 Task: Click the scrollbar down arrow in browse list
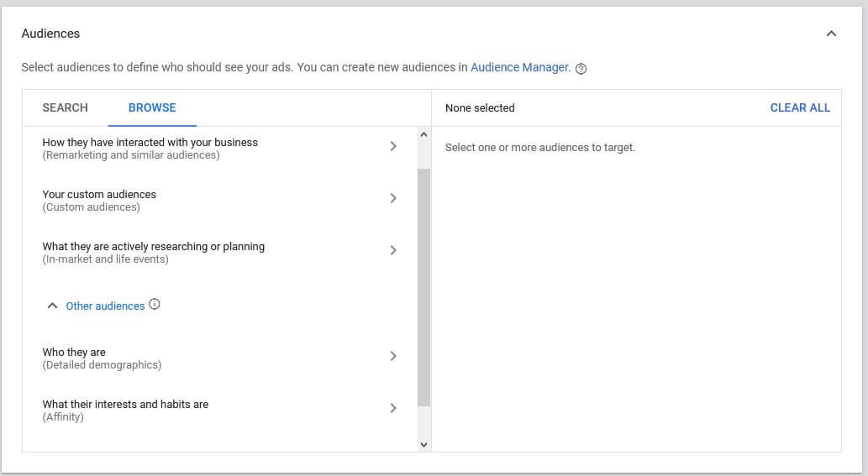click(423, 444)
